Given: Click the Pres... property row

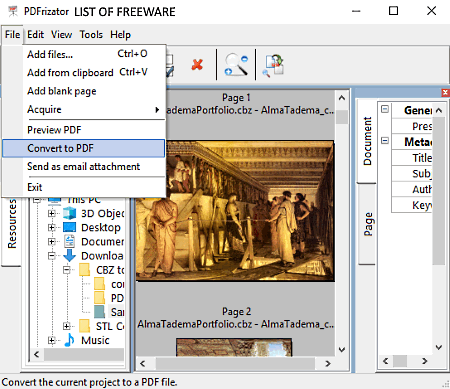Looking at the screenshot, I should 412,126.
